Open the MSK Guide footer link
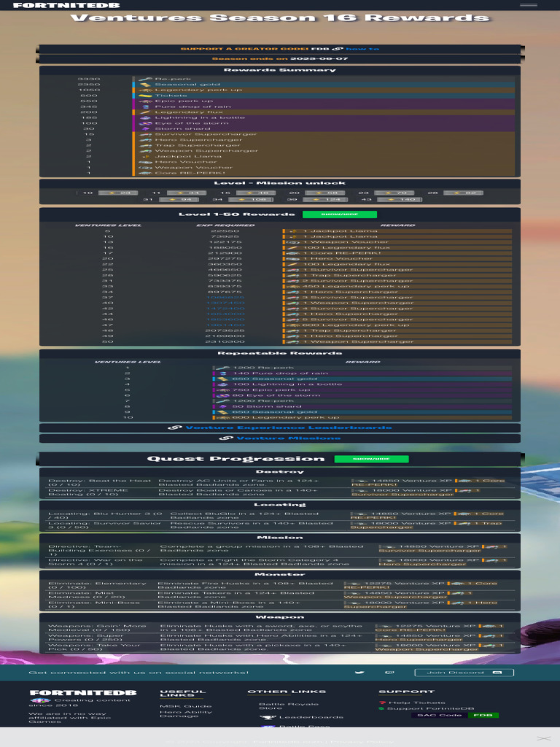 tap(186, 706)
